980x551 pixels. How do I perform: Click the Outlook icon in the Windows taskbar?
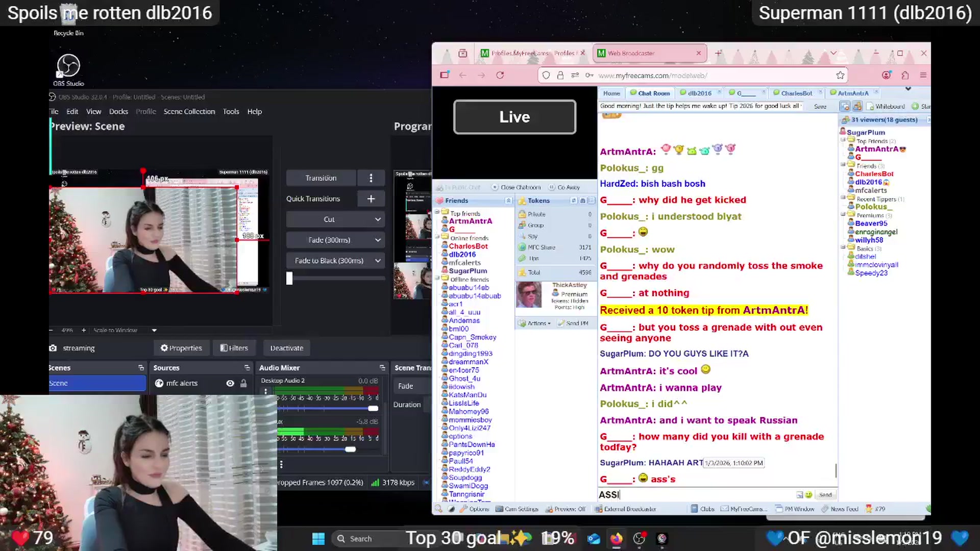click(x=594, y=539)
